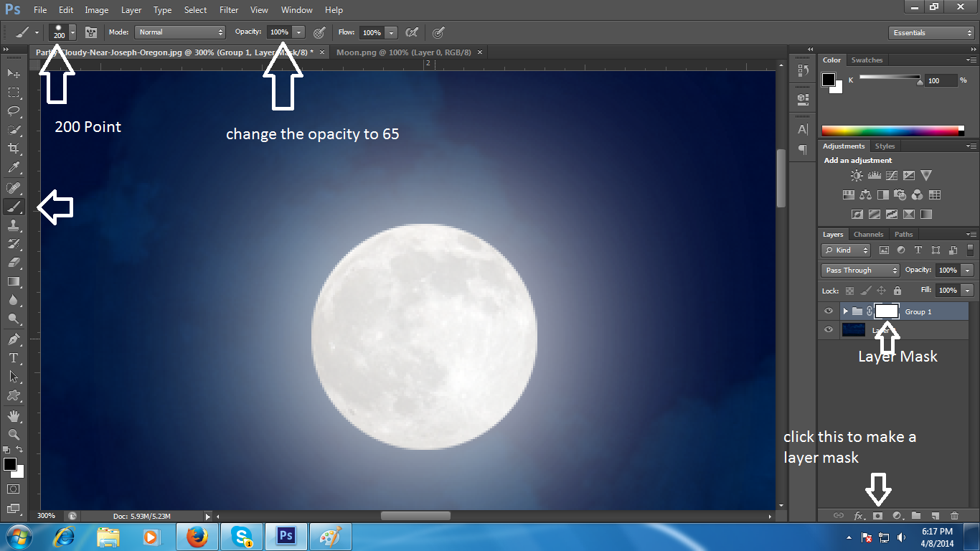Select the Gradient tool
Screen dimensions: 980x551
pos(13,281)
